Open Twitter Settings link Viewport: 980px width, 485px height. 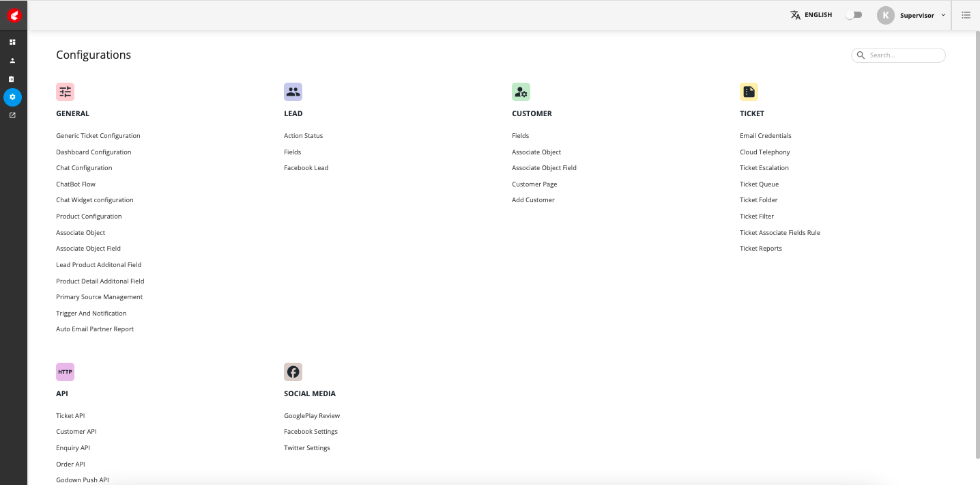(x=307, y=448)
